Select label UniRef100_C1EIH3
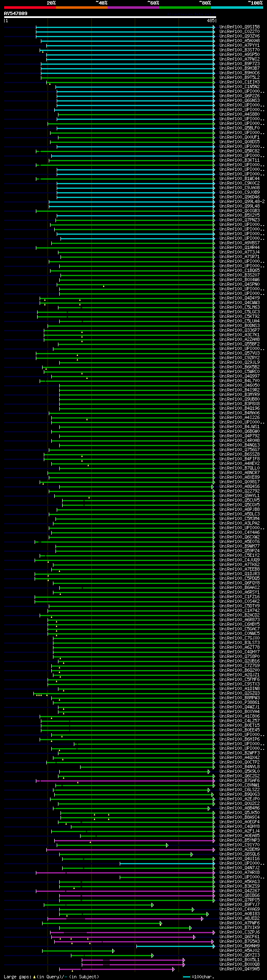Screen dimensions: 267x980 239,82
